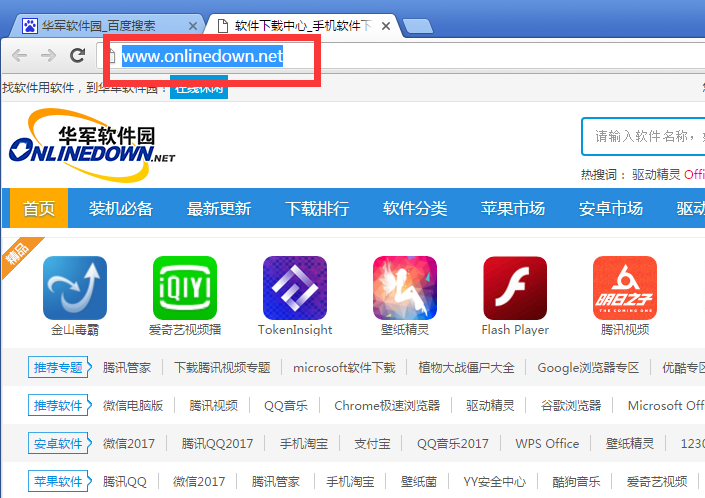
Task: Open the 装机必备 navigation item
Action: [x=121, y=208]
